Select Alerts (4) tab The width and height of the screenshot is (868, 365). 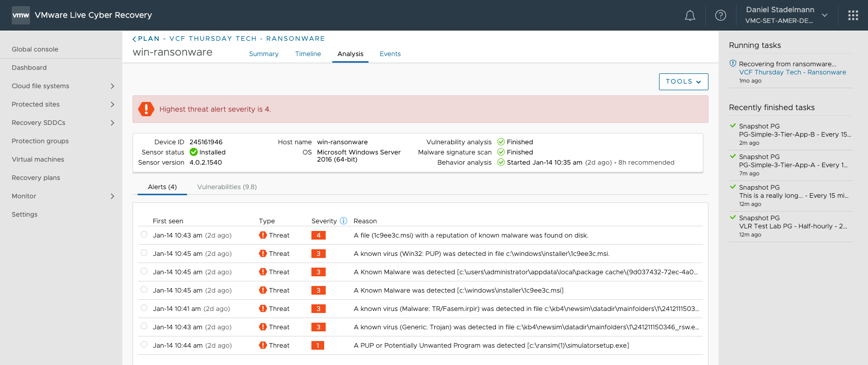click(x=162, y=187)
